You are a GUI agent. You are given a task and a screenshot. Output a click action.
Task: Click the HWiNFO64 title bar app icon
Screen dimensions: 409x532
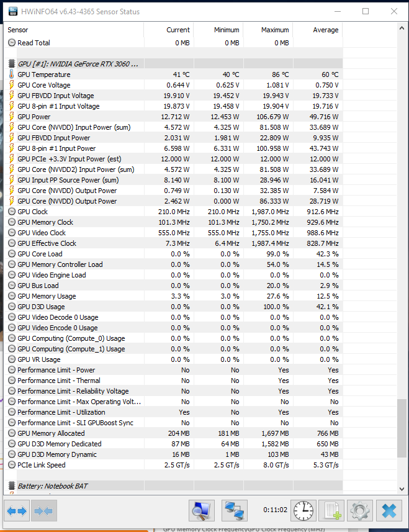click(13, 12)
